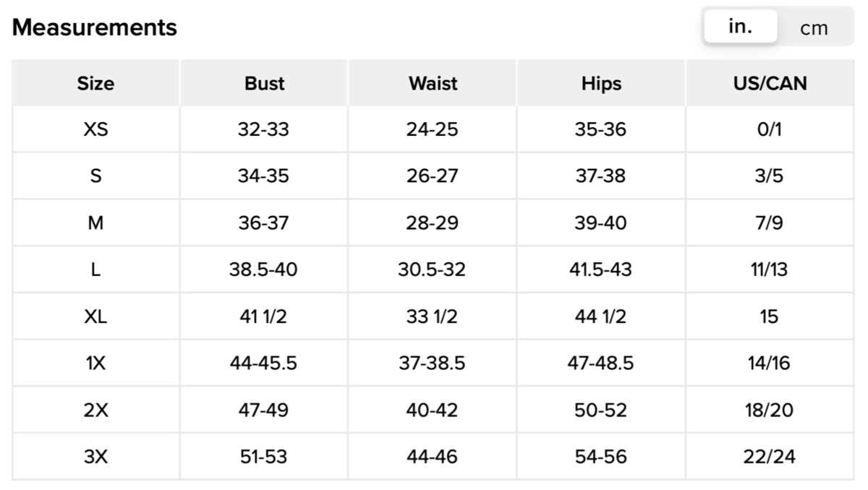Click the US/CAN column header

pyautogui.click(x=770, y=83)
